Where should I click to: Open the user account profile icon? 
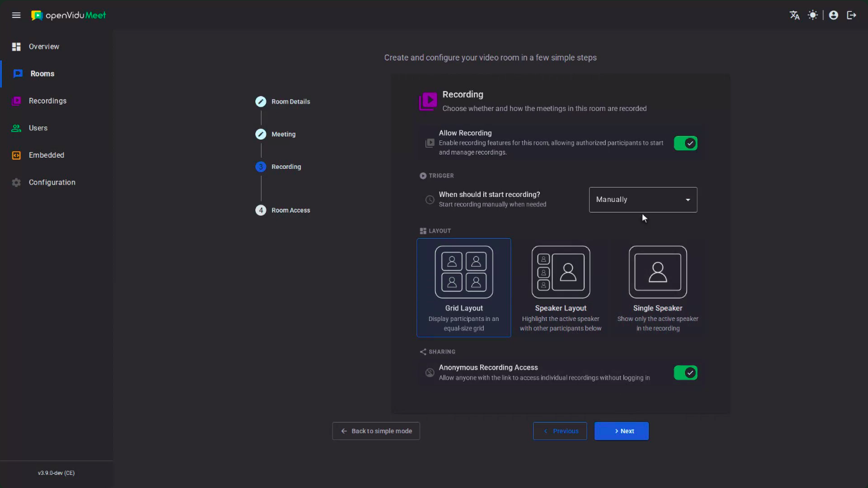[x=834, y=15]
